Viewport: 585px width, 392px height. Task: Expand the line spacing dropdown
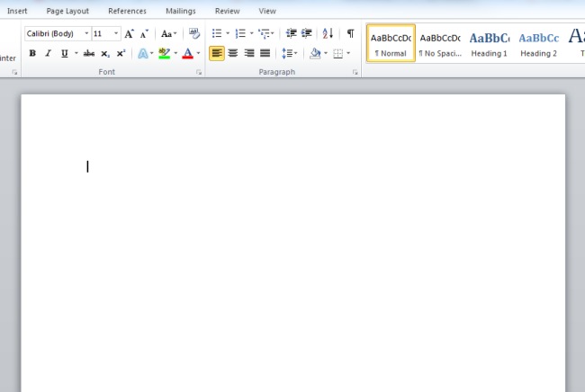296,54
